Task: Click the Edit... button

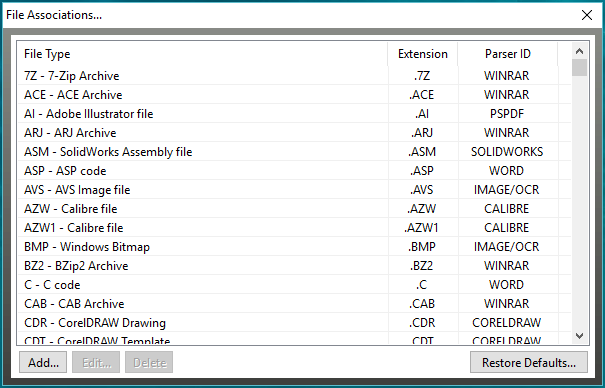Action: (x=96, y=363)
